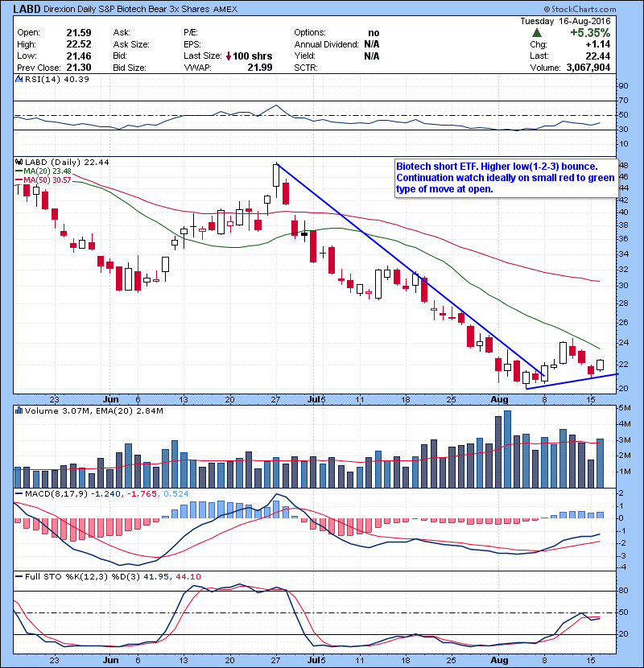This screenshot has height=668, width=644.
Task: Click the green up triangle beside +5.35%
Action: (537, 32)
